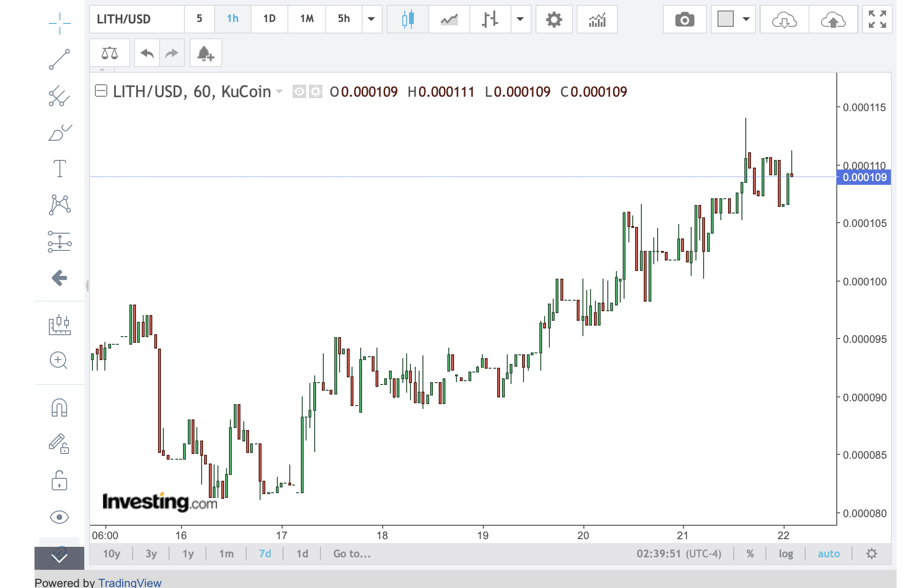Toggle hide all drawings eye icon

(59, 517)
